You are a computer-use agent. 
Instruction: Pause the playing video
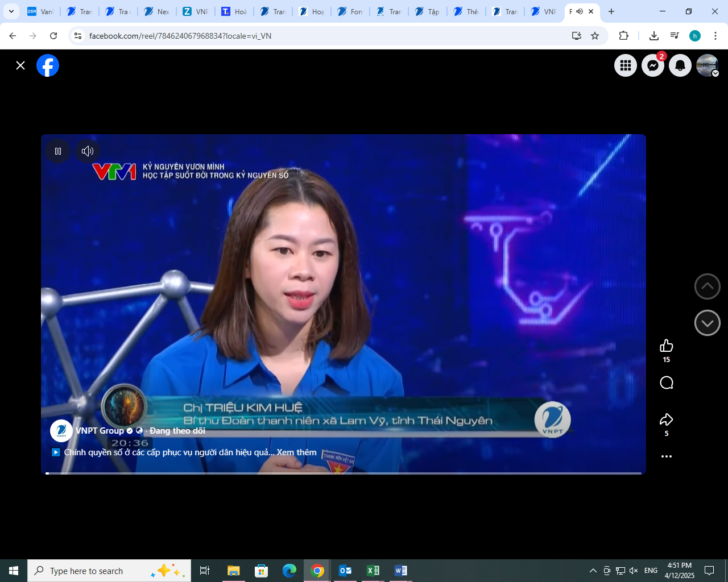coord(57,151)
